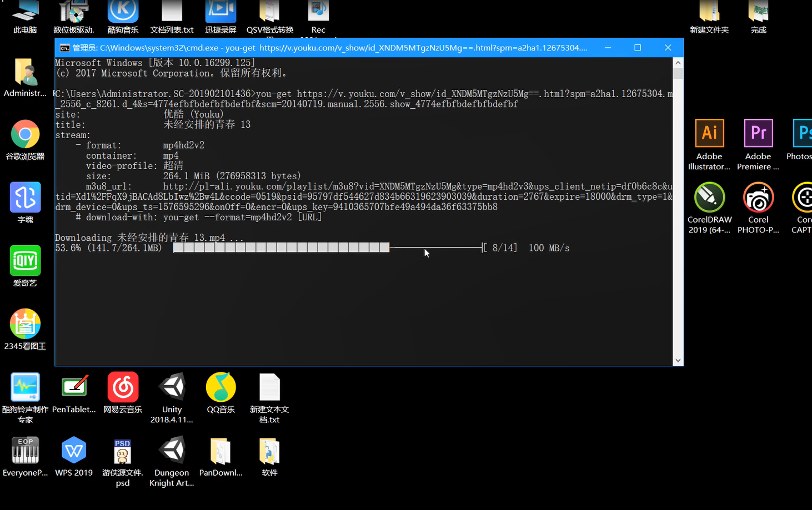
Task: Launch 迅捷录屏 desktop icon
Action: (220, 16)
